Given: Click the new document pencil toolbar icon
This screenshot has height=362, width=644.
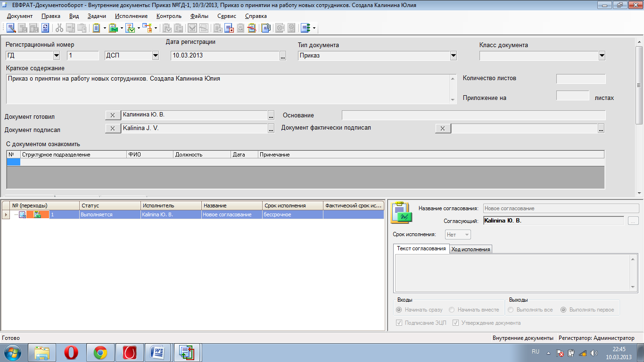Looking at the screenshot, I should [x=11, y=28].
